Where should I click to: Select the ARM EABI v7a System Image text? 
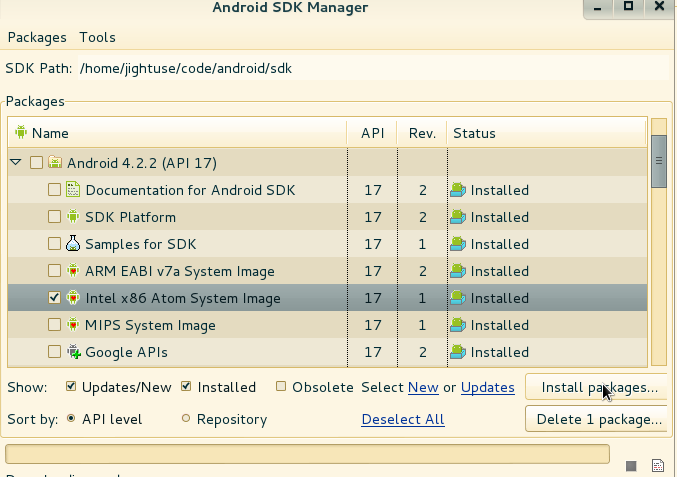[x=180, y=272]
